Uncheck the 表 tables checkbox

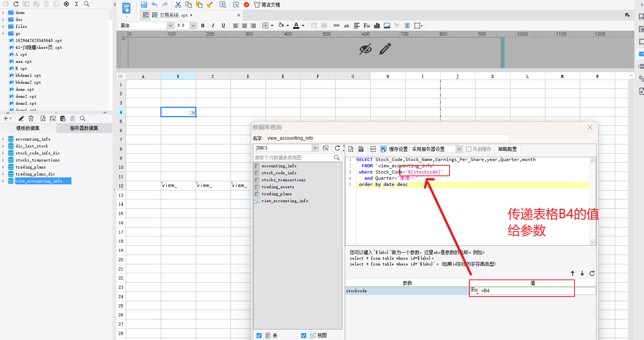pyautogui.click(x=259, y=335)
